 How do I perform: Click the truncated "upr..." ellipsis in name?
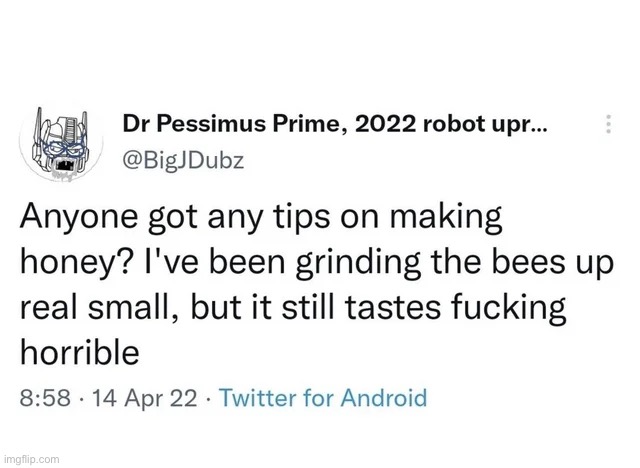point(522,126)
